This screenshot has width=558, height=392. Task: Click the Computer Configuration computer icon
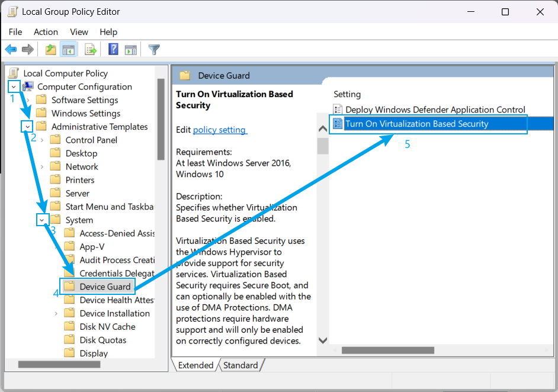click(28, 86)
